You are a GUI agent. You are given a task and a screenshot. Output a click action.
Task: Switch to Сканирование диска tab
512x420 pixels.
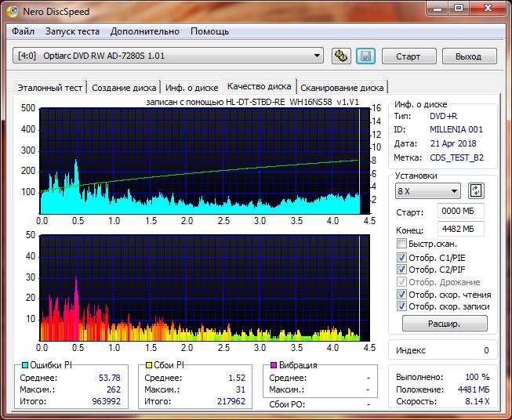(x=341, y=88)
